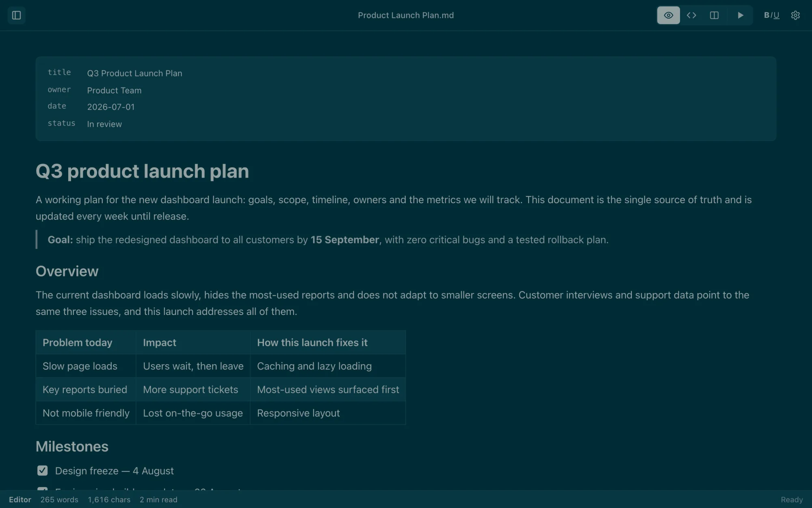The height and width of the screenshot is (508, 812).
Task: Select the 2 min read indicator
Action: [158, 500]
